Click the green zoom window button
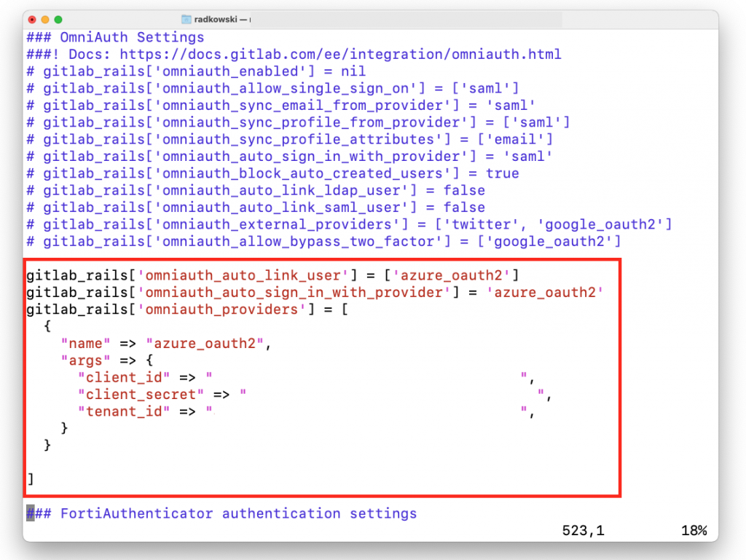 coord(58,20)
